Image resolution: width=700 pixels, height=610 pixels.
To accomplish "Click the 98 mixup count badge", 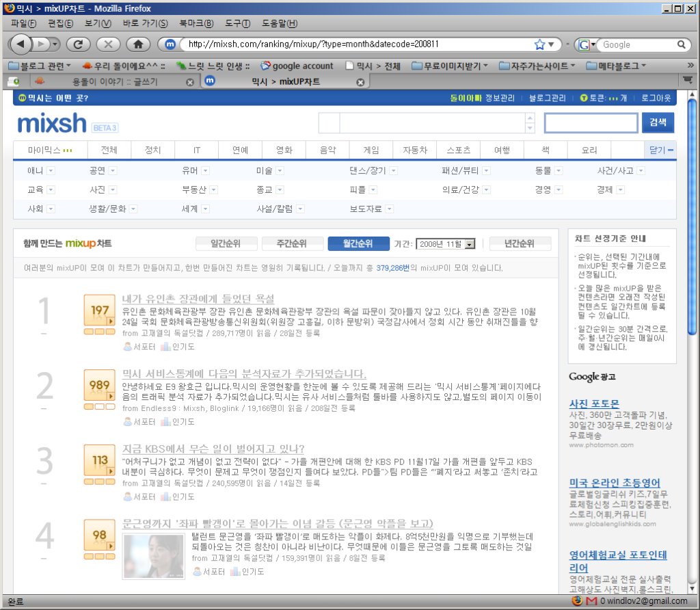I will click(x=100, y=535).
